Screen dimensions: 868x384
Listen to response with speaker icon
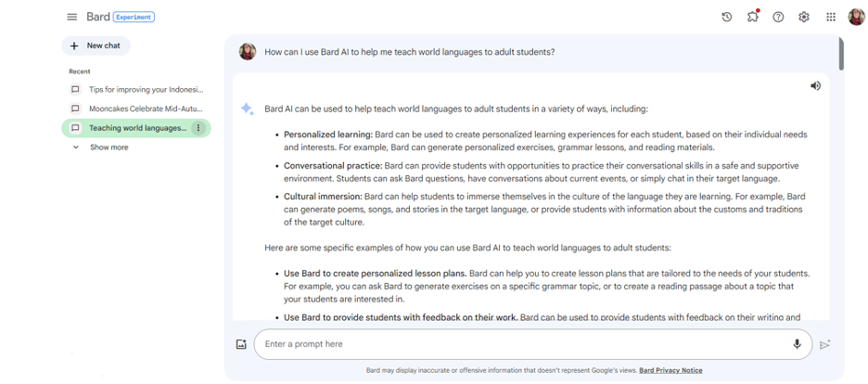click(815, 85)
